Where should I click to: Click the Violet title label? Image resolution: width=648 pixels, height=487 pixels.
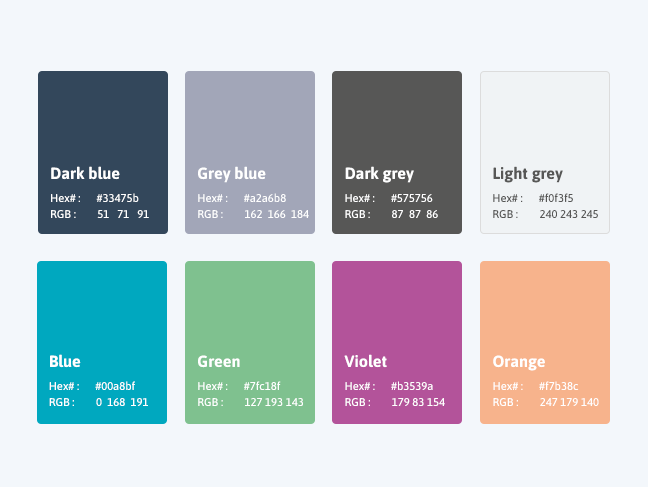click(366, 362)
